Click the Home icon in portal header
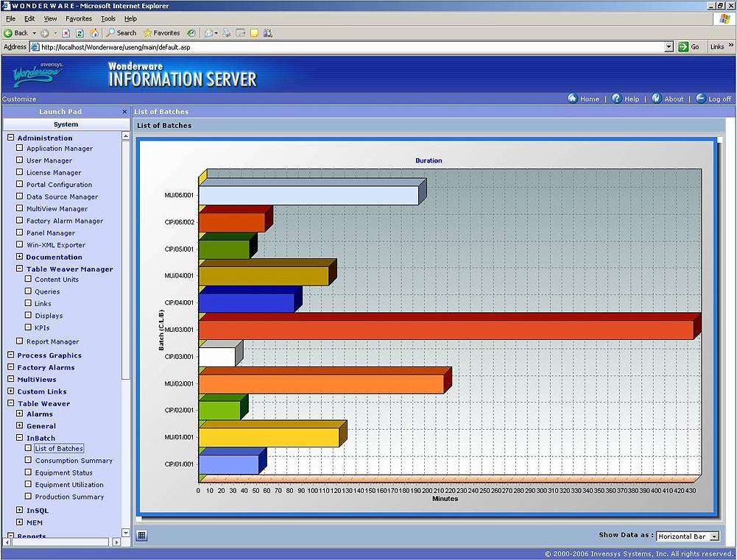The image size is (737, 560). 572,99
